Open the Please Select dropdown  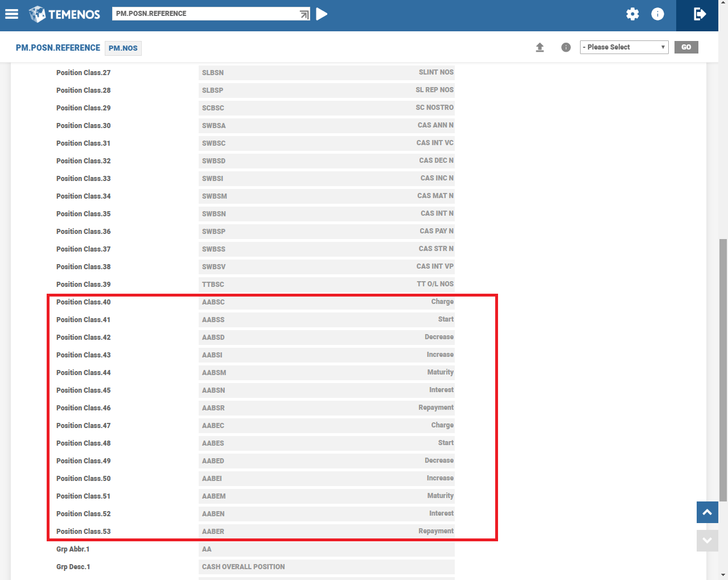tap(624, 47)
